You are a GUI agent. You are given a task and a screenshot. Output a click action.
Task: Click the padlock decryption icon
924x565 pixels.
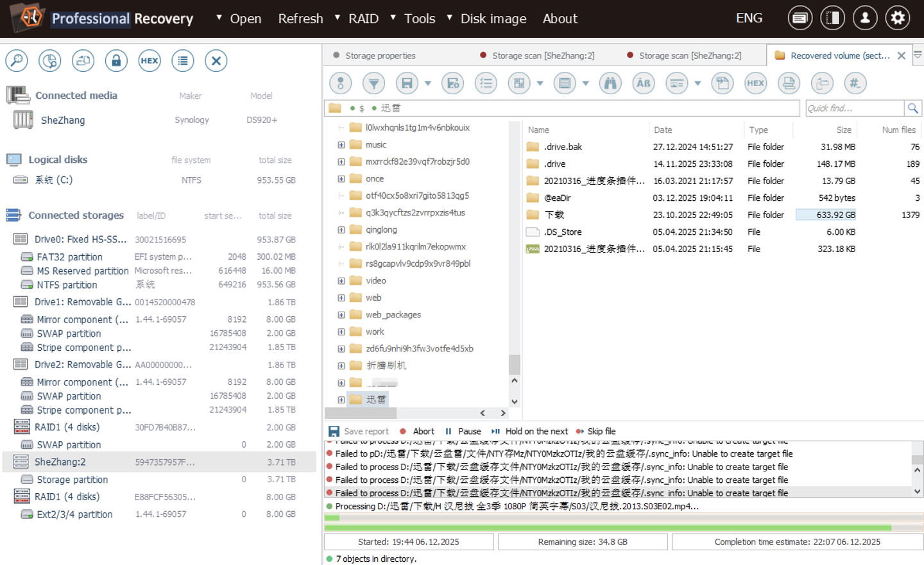pyautogui.click(x=116, y=61)
